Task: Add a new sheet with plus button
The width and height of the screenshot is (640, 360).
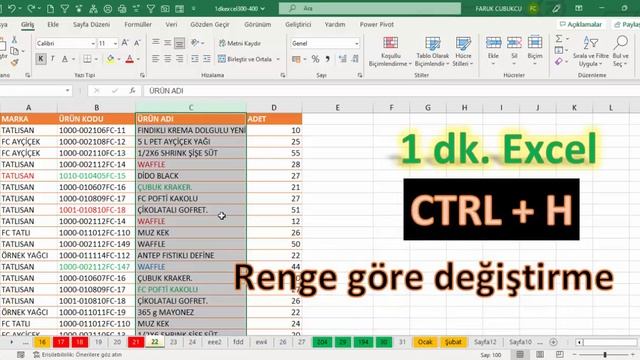Action: click(553, 342)
